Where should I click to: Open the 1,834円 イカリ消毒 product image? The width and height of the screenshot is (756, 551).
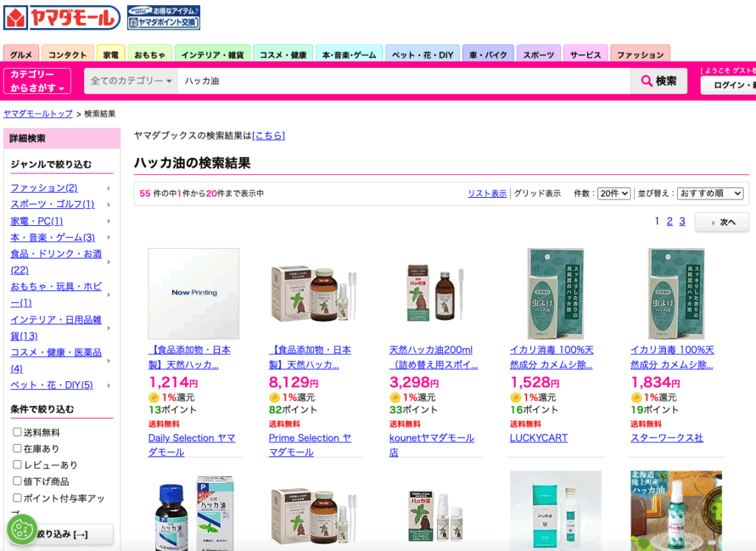tap(676, 294)
